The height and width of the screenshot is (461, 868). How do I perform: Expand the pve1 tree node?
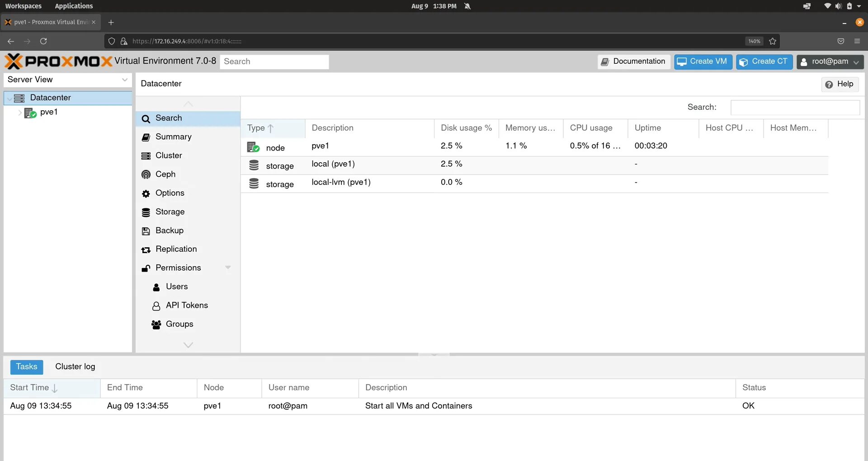tap(20, 113)
